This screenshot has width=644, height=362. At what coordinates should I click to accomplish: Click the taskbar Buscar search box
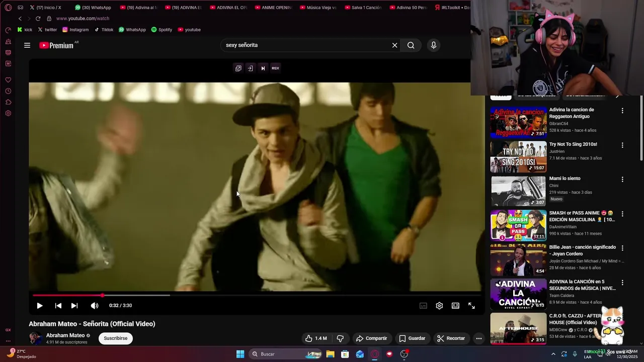[286, 354]
